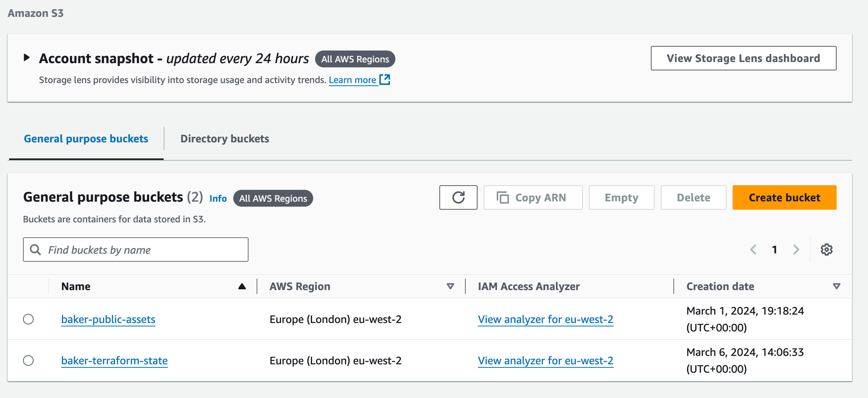Select the baker-public-assets radio button

click(28, 319)
